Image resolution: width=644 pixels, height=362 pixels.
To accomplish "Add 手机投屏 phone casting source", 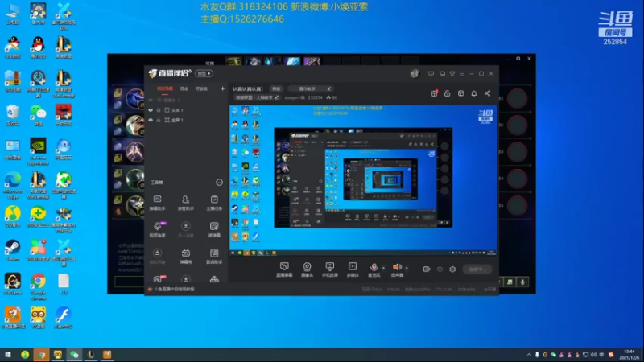I will click(329, 269).
